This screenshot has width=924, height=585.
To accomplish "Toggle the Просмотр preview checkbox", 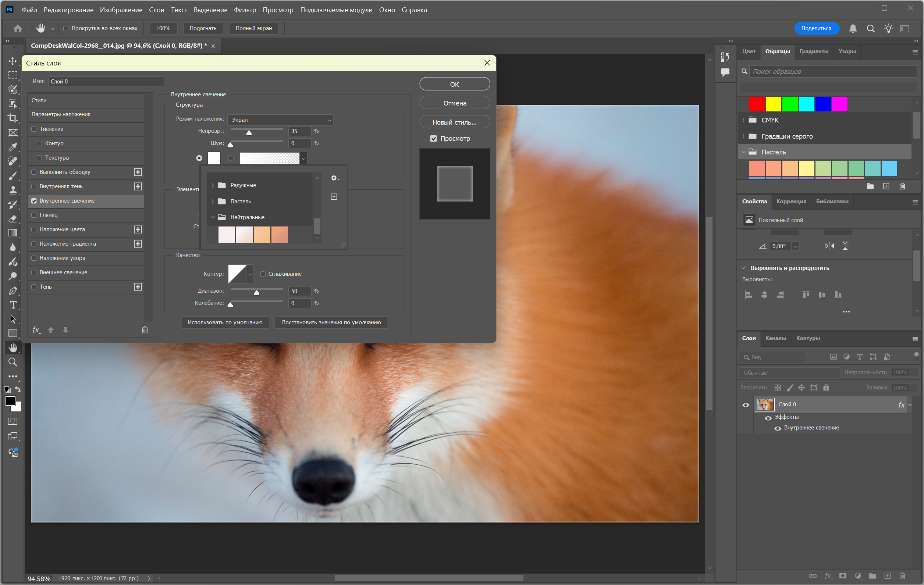I will [433, 139].
